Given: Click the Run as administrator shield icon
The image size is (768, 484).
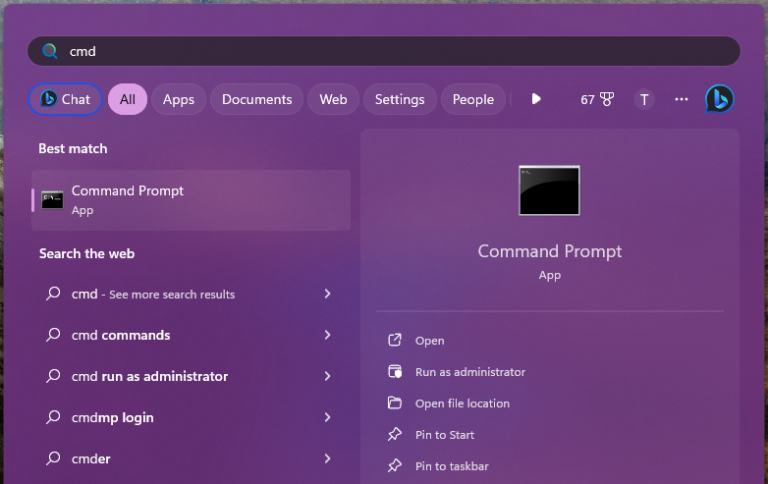Looking at the screenshot, I should [394, 371].
